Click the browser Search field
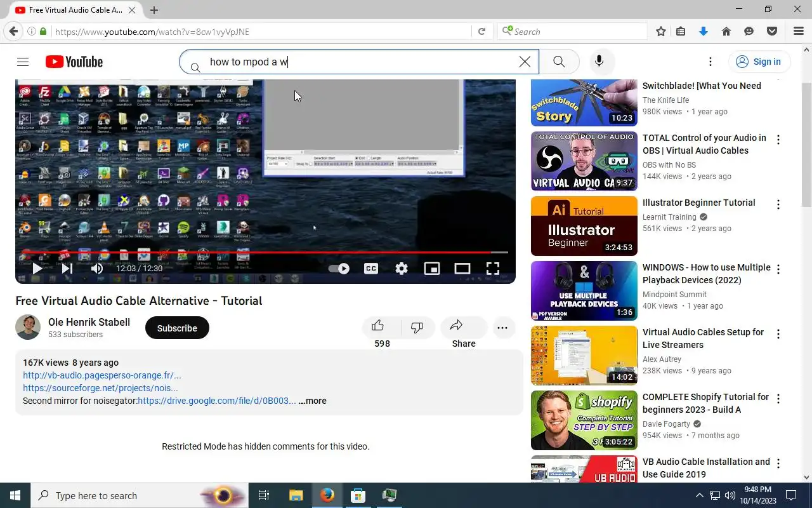Screen dimensions: 812x508 (x=572, y=31)
